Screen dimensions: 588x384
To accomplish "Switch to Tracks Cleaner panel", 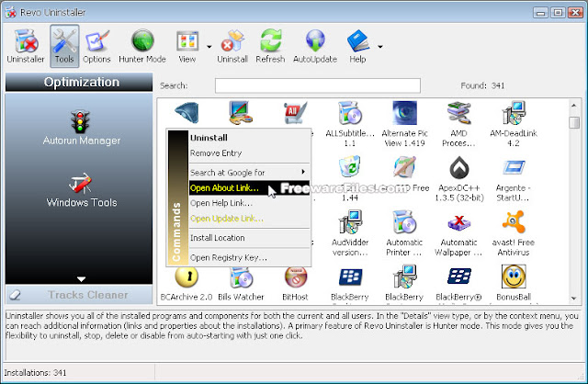I will (x=79, y=295).
